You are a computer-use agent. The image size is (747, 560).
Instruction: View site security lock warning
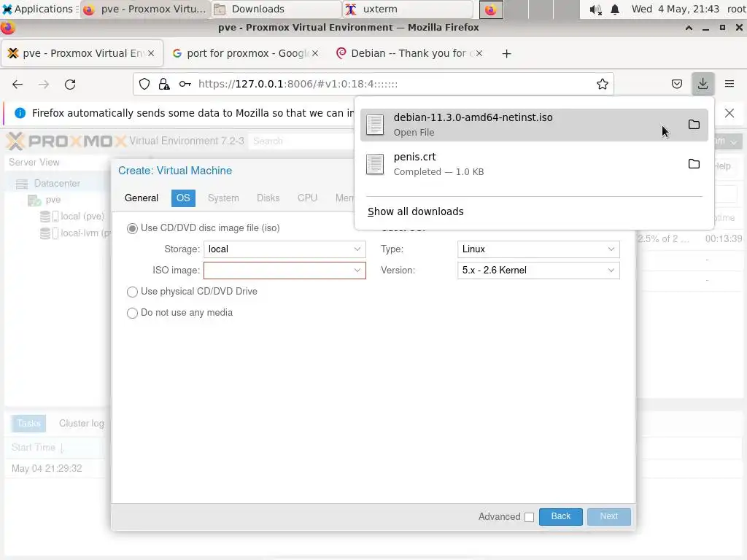click(x=164, y=85)
